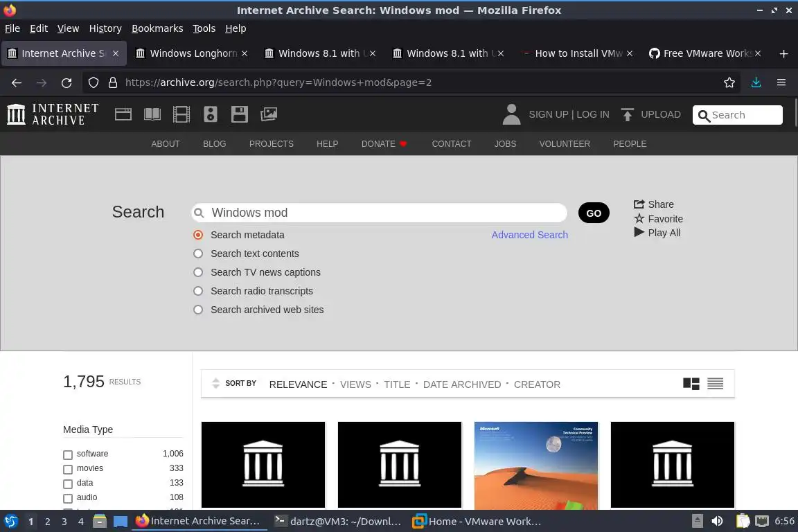
Task: Open the Video film strip icon
Action: click(x=181, y=114)
